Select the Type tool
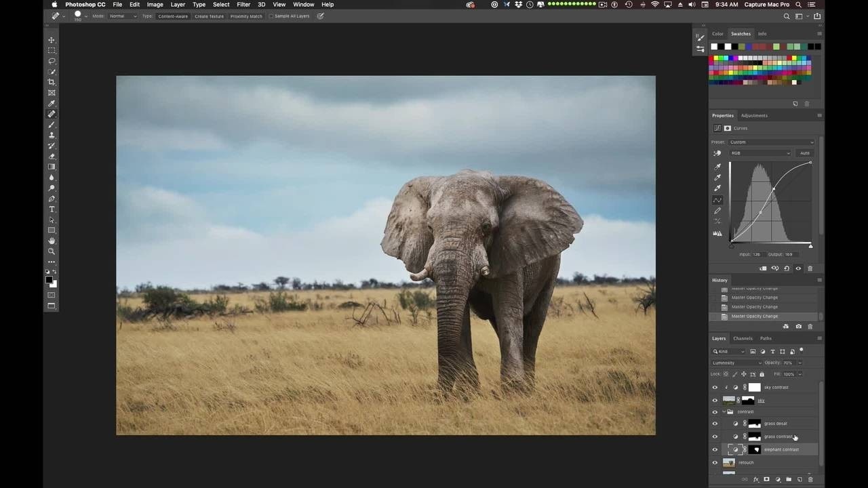 tap(52, 209)
